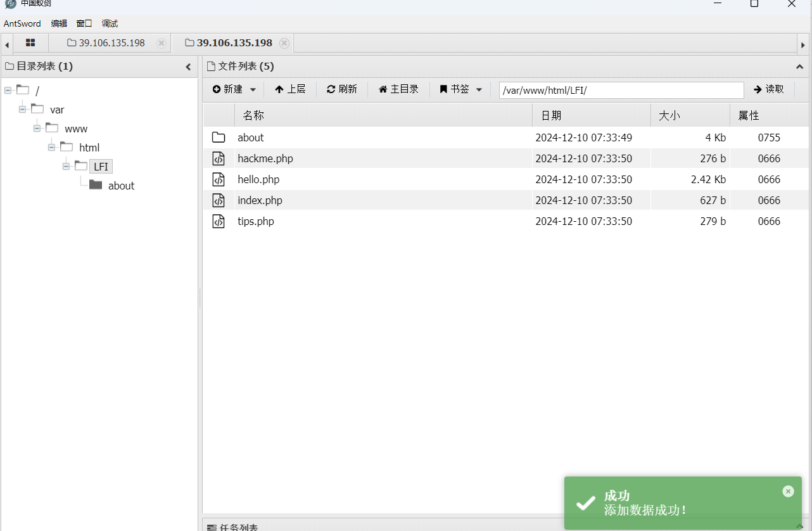
Task: Select the html folder in tree
Action: 89,148
